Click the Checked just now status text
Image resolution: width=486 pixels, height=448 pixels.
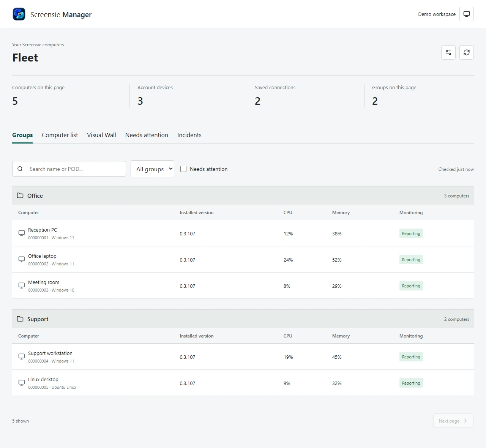point(456,169)
